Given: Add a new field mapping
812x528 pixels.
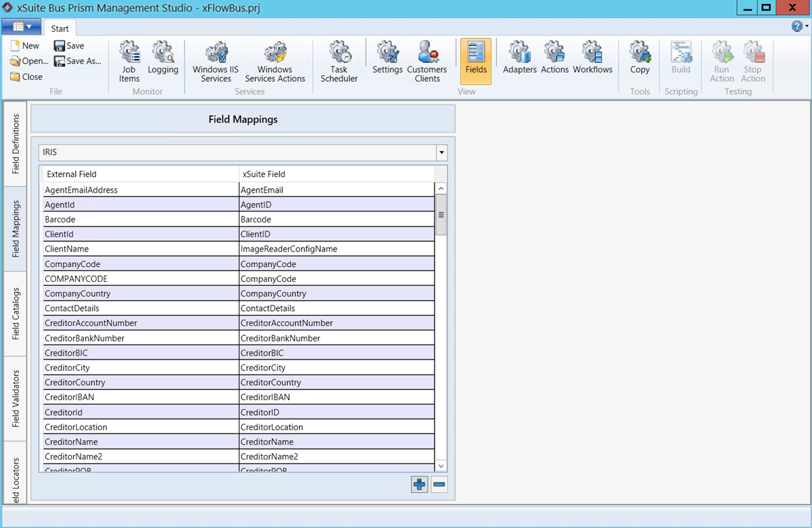Looking at the screenshot, I should [x=420, y=485].
